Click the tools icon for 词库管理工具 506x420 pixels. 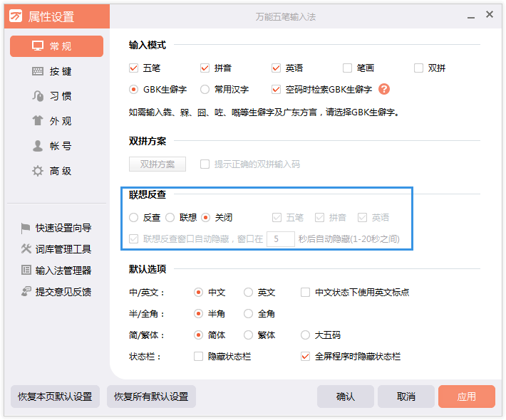coord(26,248)
